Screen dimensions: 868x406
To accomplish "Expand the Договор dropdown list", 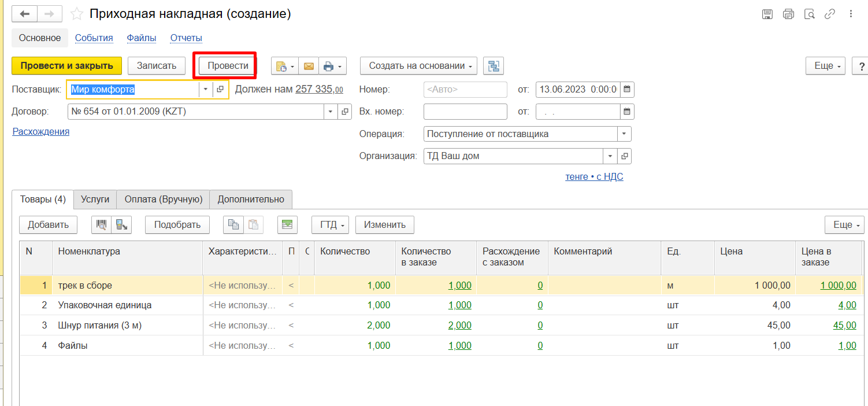I will coord(330,112).
